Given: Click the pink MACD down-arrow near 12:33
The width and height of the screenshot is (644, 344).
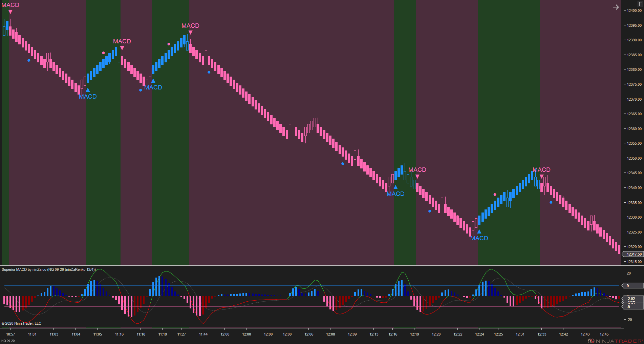Looking at the screenshot, I should (542, 177).
